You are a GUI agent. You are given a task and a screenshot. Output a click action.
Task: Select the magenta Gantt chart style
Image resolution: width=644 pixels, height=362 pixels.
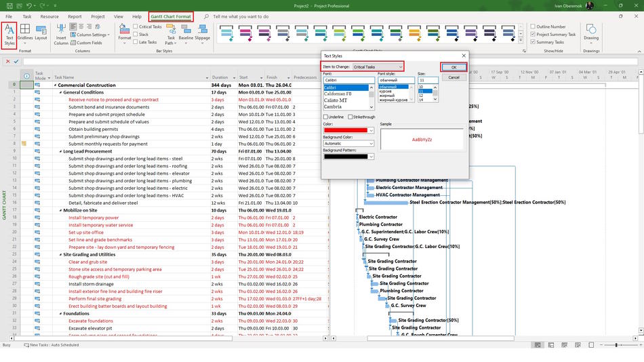coord(245,33)
